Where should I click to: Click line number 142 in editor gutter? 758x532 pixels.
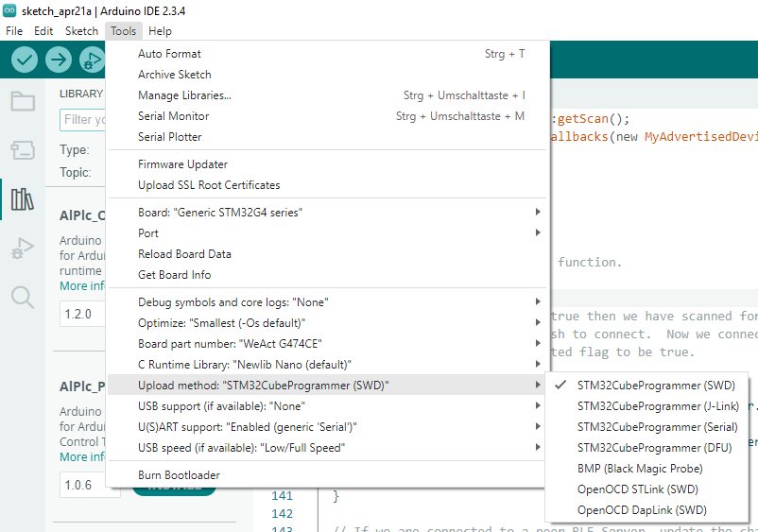pos(282,514)
